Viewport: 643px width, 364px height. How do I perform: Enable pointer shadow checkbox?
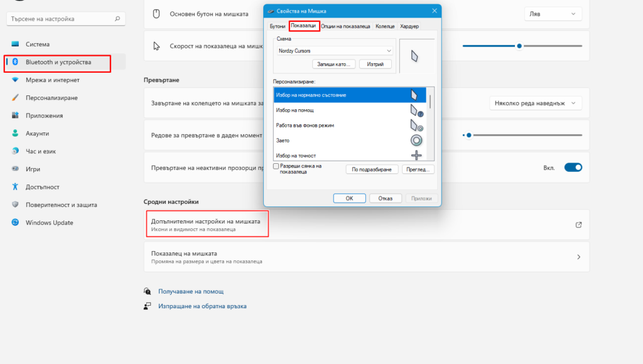point(276,166)
